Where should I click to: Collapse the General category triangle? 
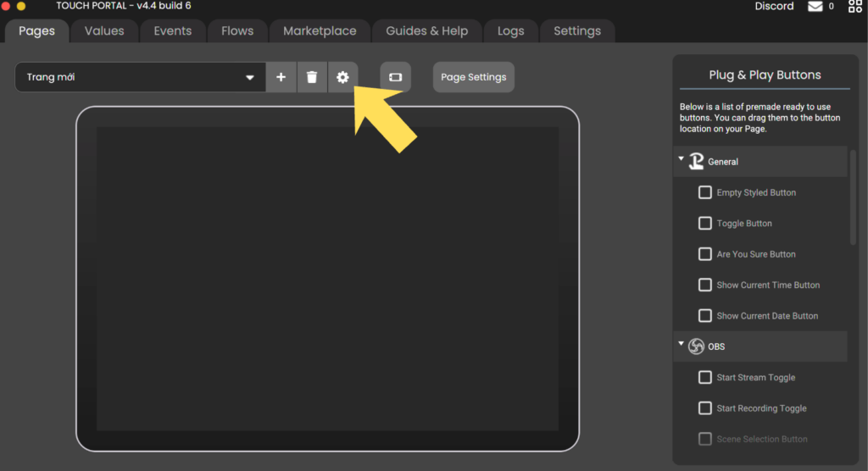(681, 158)
